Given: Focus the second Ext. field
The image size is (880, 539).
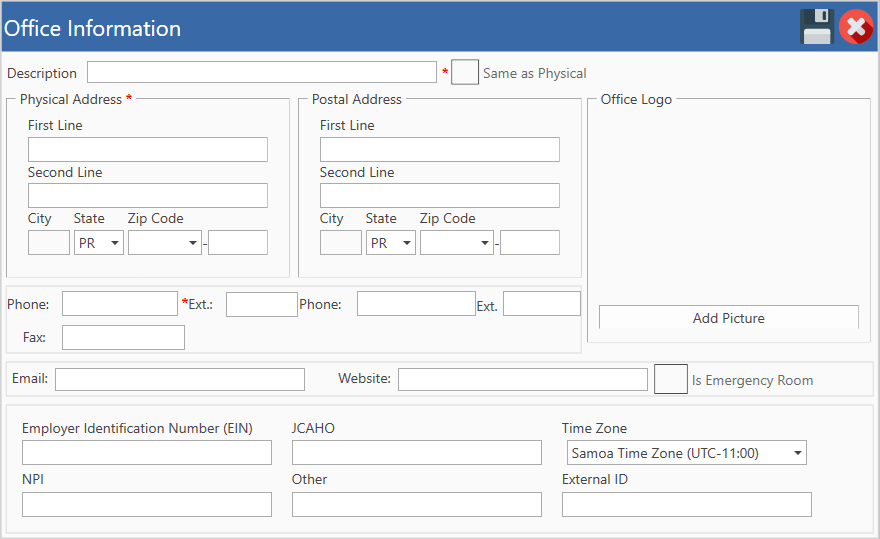Looking at the screenshot, I should coord(542,304).
